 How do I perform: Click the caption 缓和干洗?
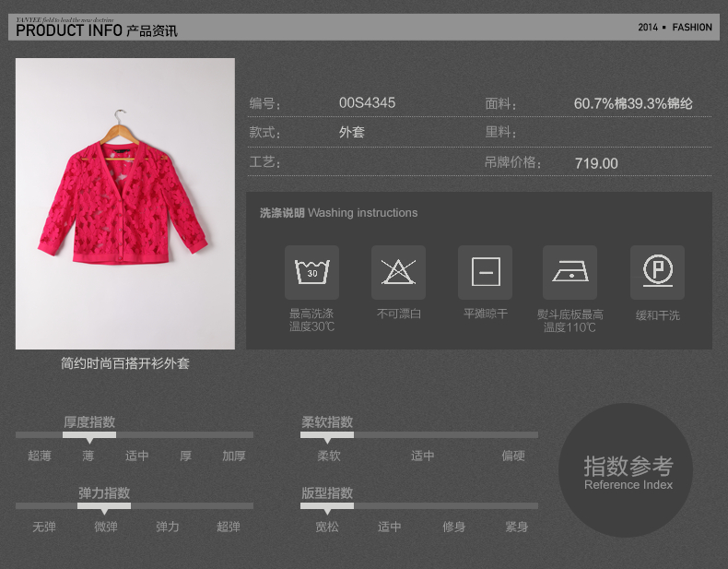[x=658, y=315]
